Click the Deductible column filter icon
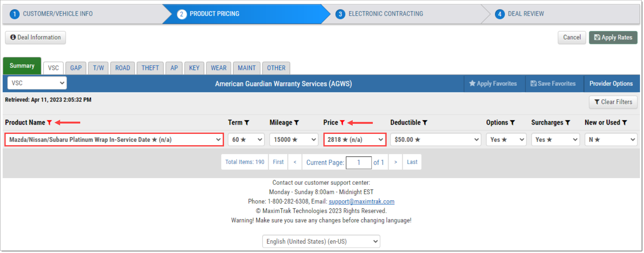 (425, 123)
